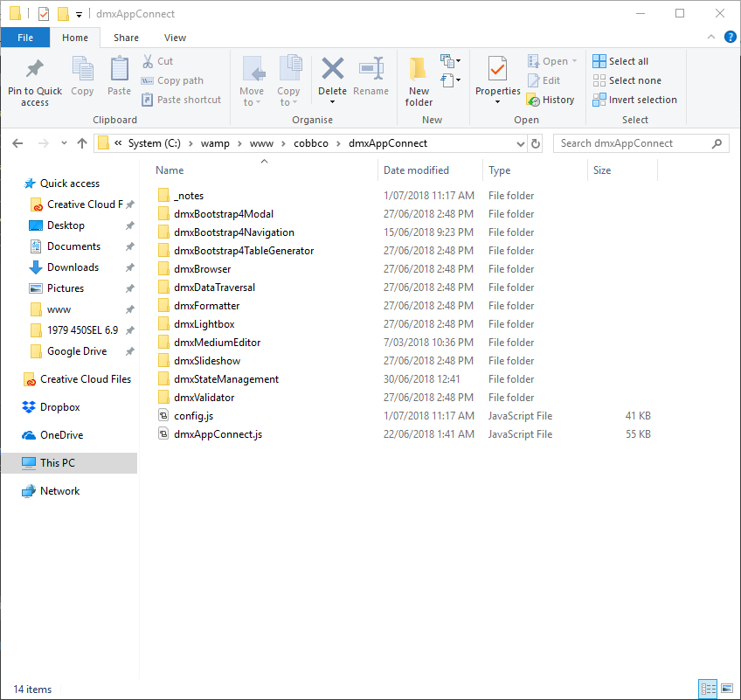The height and width of the screenshot is (700, 741).
Task: Click the Search dmxAppConnect field
Action: pyautogui.click(x=641, y=143)
